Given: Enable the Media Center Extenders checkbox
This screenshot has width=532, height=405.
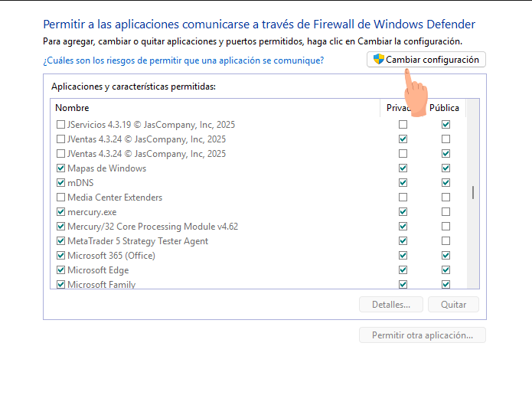Looking at the screenshot, I should 60,198.
